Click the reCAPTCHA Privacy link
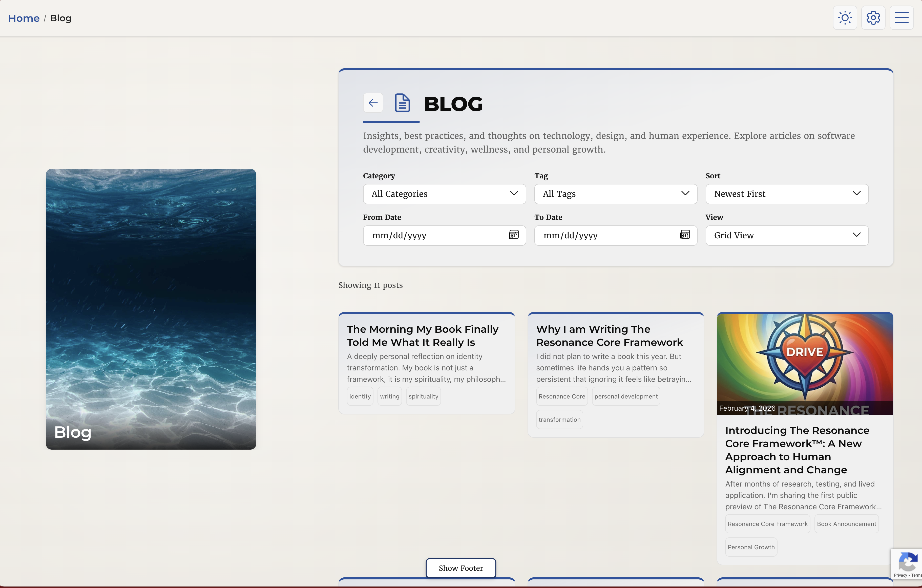Image resolution: width=922 pixels, height=588 pixels. tap(900, 575)
